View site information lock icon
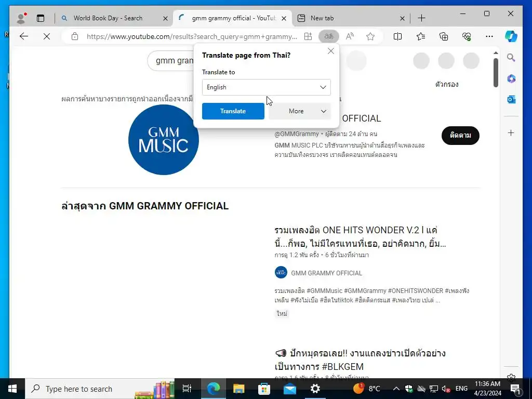 (75, 36)
